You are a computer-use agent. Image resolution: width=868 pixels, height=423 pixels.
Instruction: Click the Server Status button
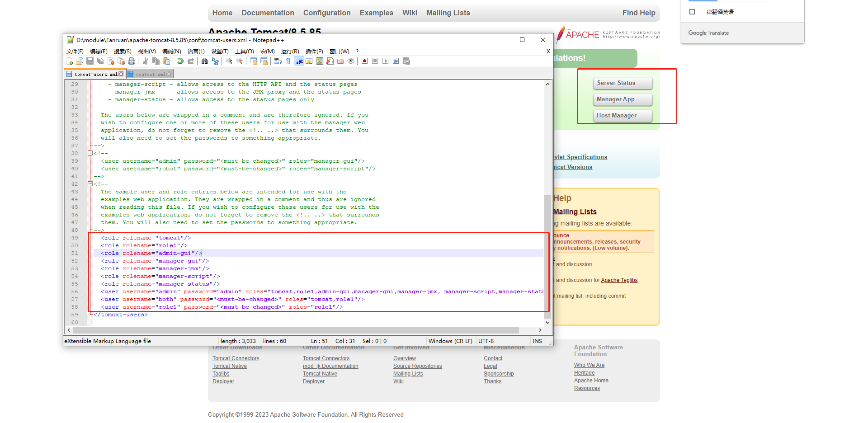tap(623, 83)
